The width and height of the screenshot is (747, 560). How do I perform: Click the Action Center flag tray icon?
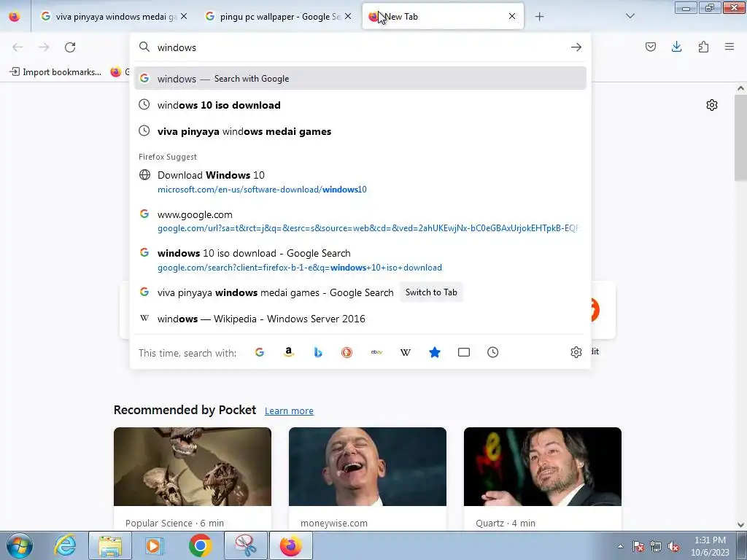tap(638, 547)
